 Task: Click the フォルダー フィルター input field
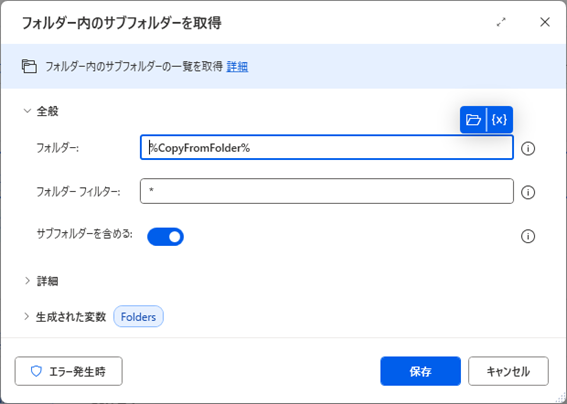pos(327,191)
